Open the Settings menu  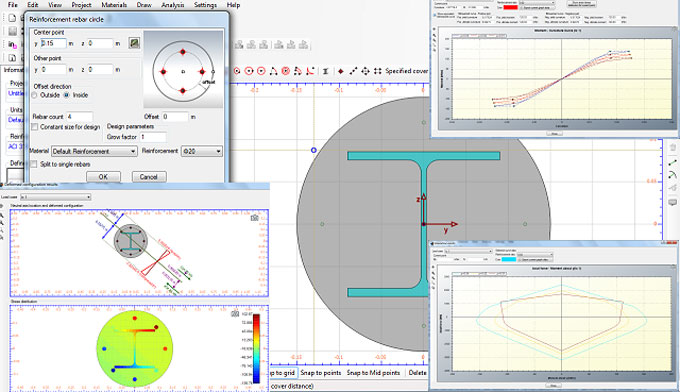coord(205,5)
